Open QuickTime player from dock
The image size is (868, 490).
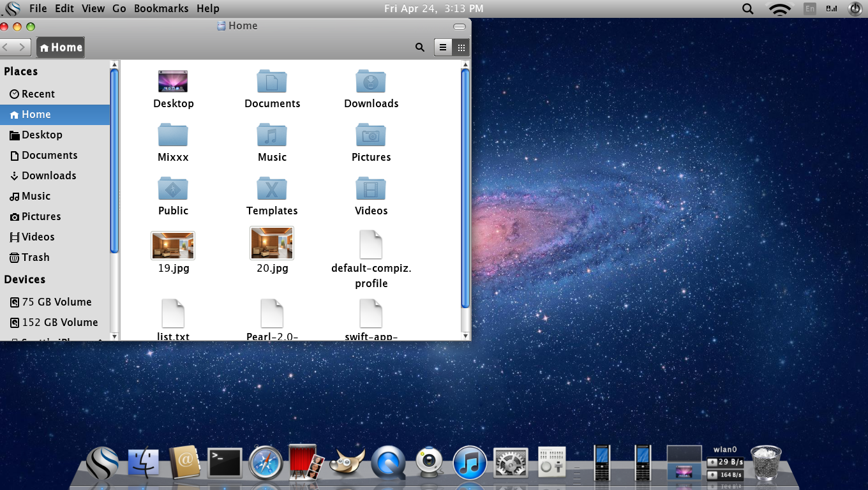388,463
